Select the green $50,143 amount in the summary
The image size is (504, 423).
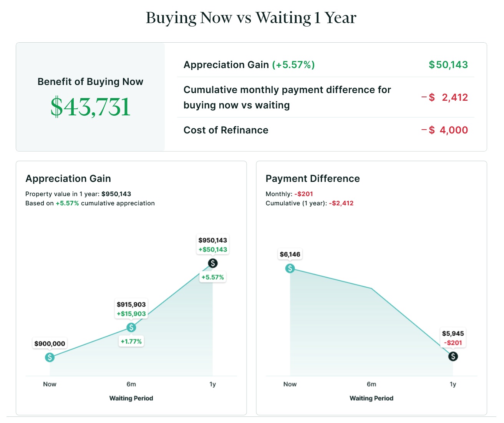click(x=448, y=65)
